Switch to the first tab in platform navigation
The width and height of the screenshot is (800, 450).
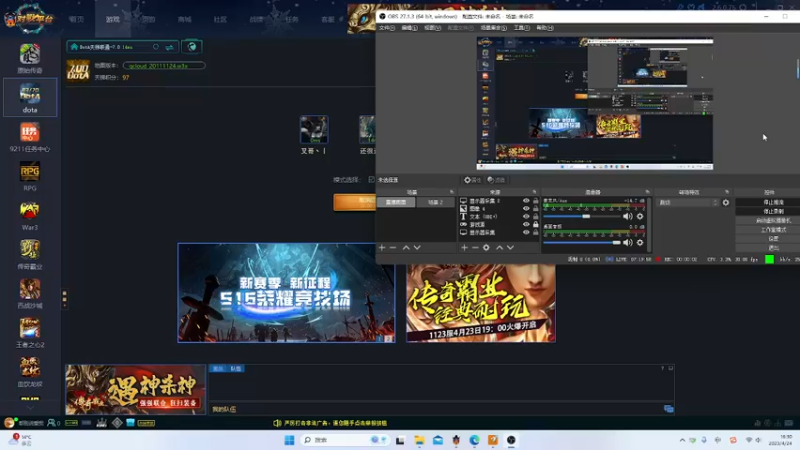(77, 19)
